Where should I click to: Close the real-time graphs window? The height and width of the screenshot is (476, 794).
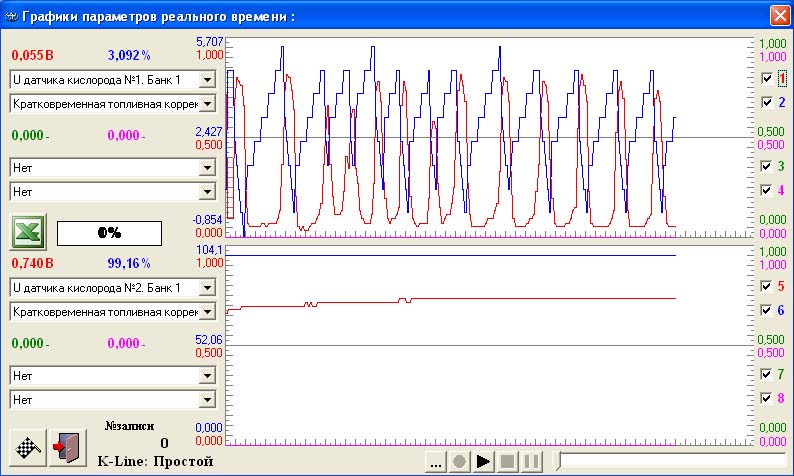778,15
